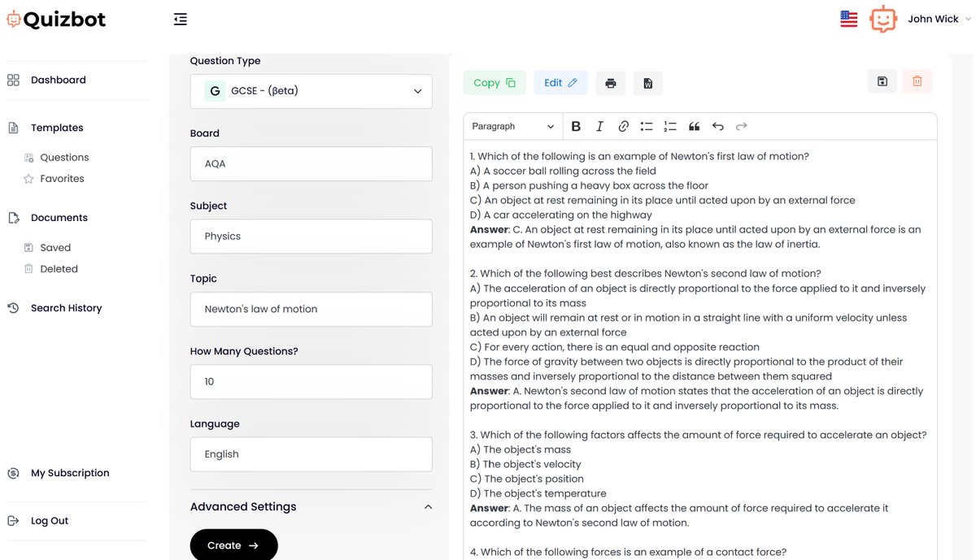
Task: Open Saved documents
Action: (55, 248)
